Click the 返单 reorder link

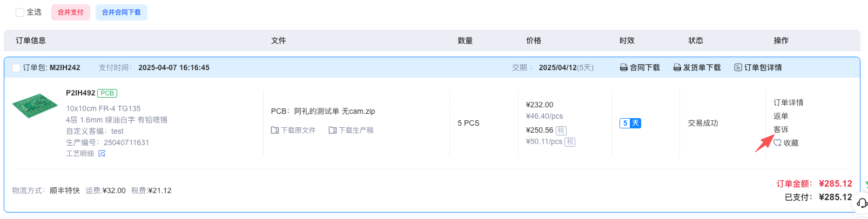780,116
